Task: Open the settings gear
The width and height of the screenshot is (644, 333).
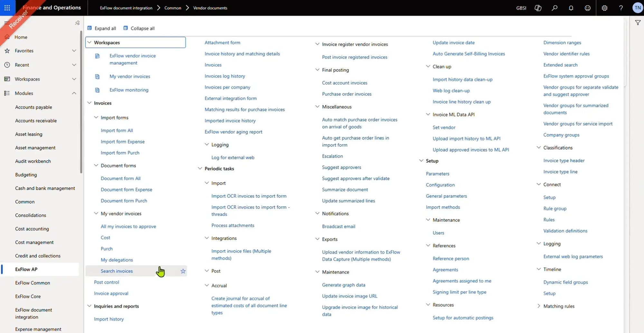Action: click(x=604, y=8)
